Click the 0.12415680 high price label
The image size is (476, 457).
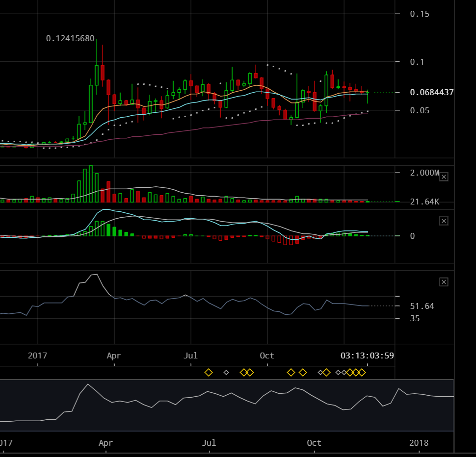click(70, 39)
